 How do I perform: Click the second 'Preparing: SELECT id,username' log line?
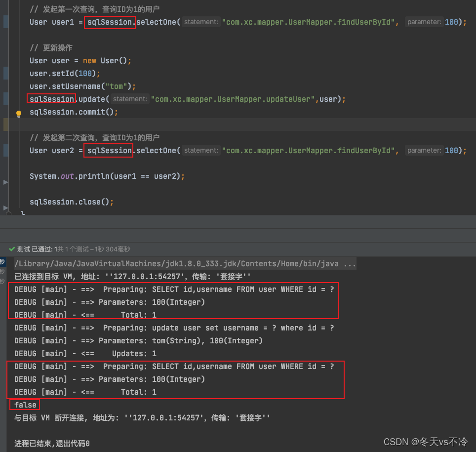click(x=174, y=367)
